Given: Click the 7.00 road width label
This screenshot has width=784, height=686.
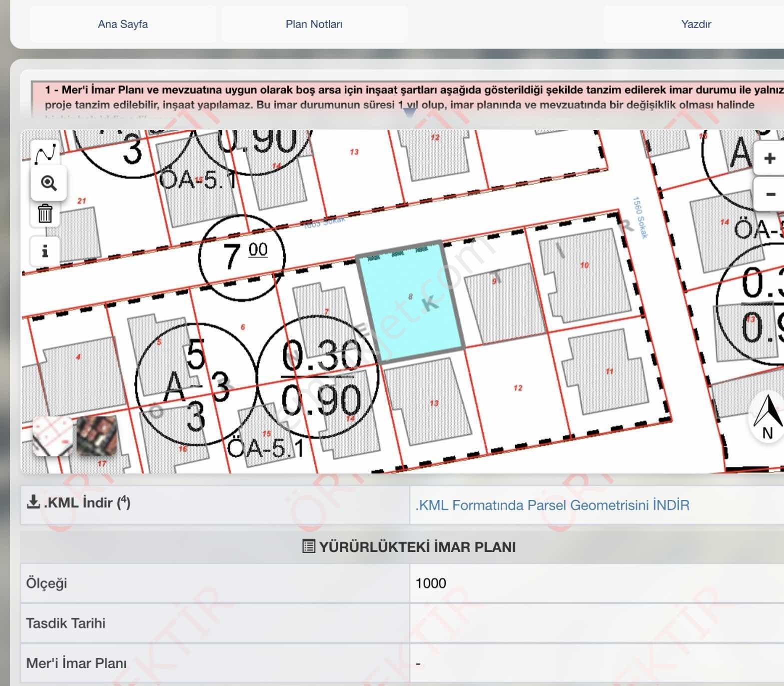Looking at the screenshot, I should pos(242,257).
